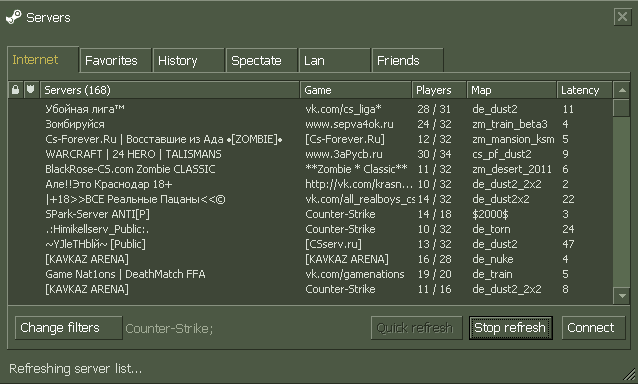Click game cell '[CSserv.ru]'
The width and height of the screenshot is (638, 384).
(333, 244)
